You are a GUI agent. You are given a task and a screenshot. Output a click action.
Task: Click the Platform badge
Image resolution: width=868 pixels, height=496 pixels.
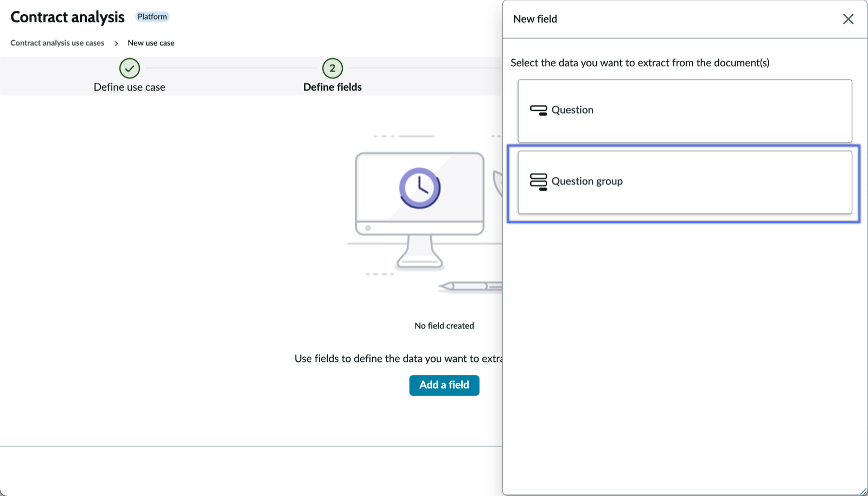[152, 17]
